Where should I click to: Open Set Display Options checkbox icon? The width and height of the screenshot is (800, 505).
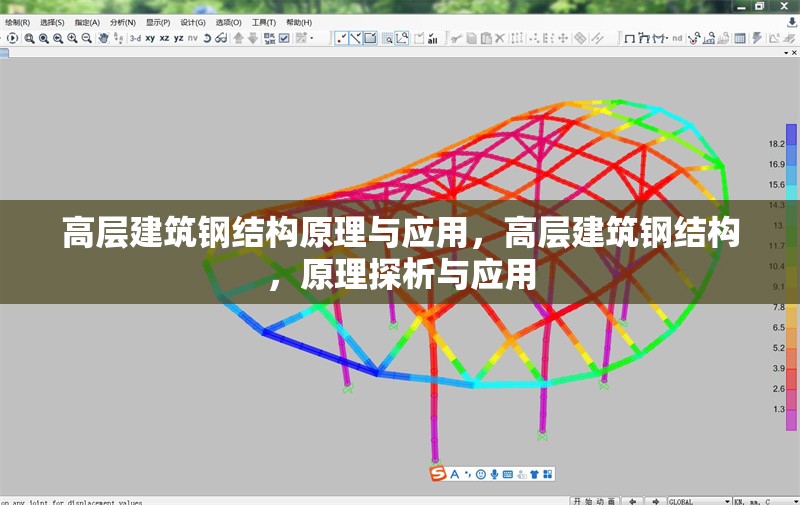(x=284, y=38)
